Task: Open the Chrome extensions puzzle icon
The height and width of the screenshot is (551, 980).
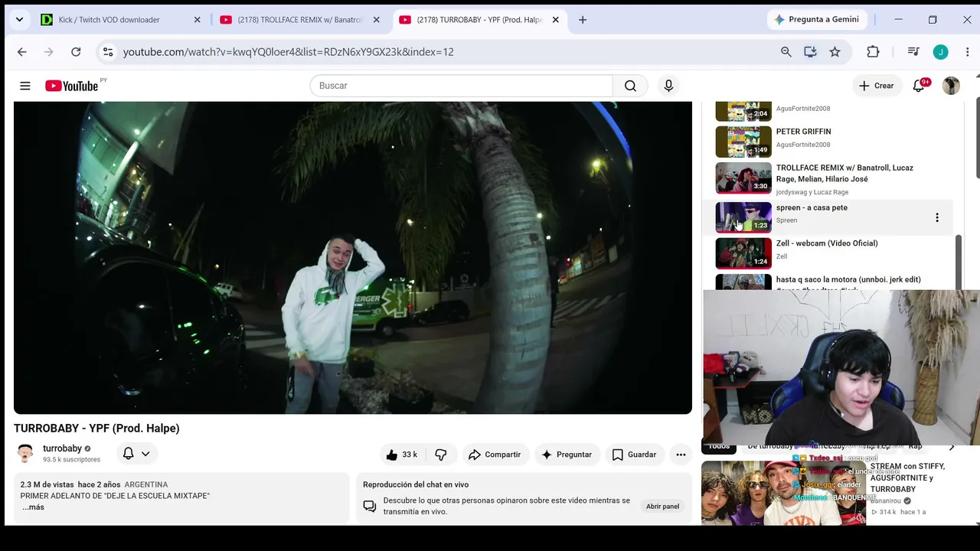Action: tap(873, 52)
